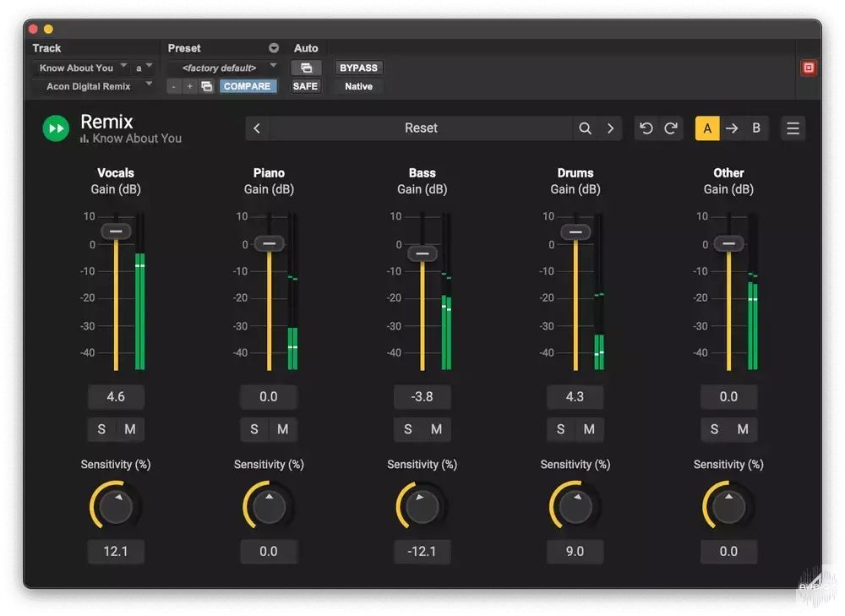
Task: Click the Piano sensitivity knob
Action: (269, 507)
